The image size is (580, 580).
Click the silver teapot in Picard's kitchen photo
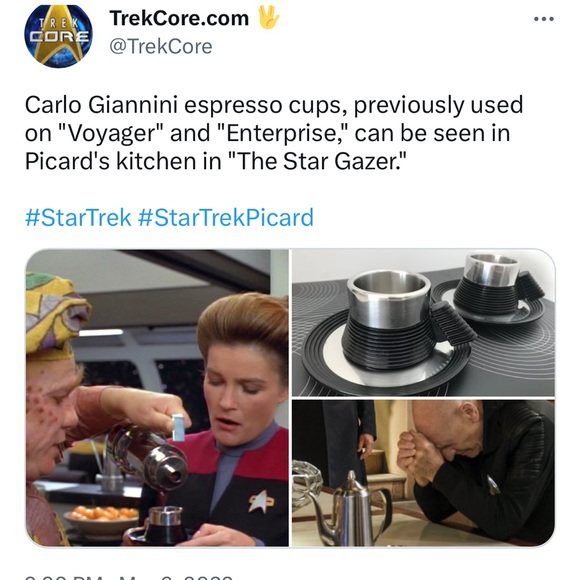[x=351, y=510]
